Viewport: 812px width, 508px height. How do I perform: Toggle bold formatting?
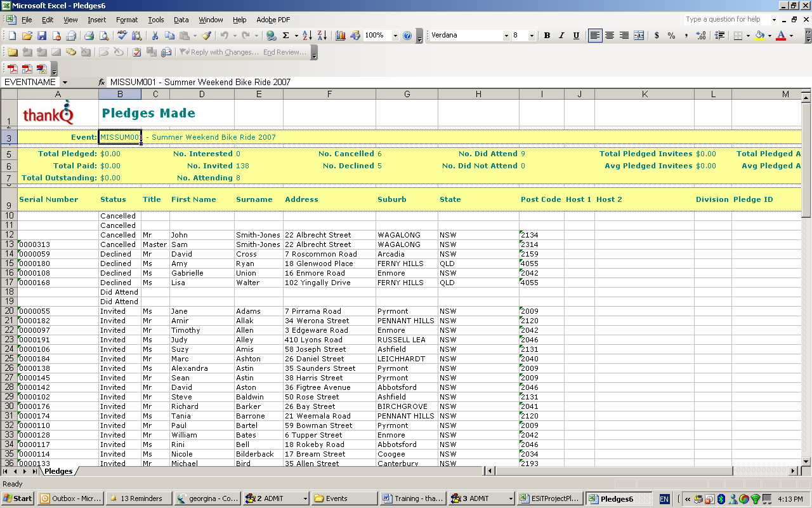click(547, 36)
